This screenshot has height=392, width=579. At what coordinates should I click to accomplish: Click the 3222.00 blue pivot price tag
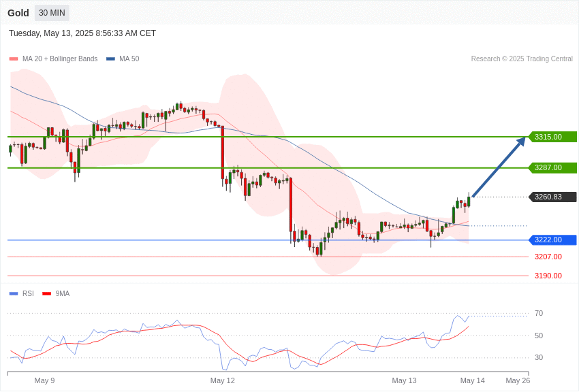[553, 240]
